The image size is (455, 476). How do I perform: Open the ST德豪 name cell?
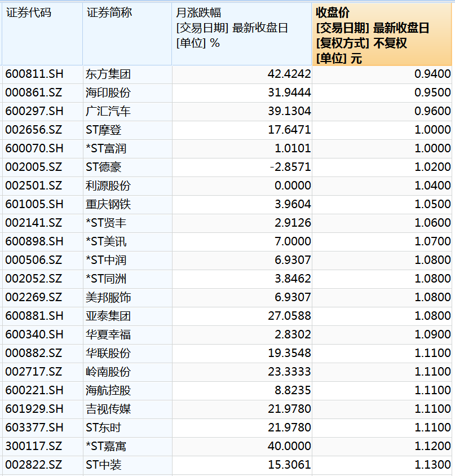point(127,168)
